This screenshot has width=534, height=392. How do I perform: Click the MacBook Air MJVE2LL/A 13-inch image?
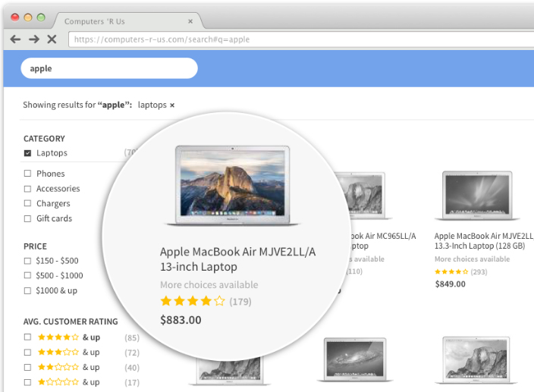click(x=232, y=186)
